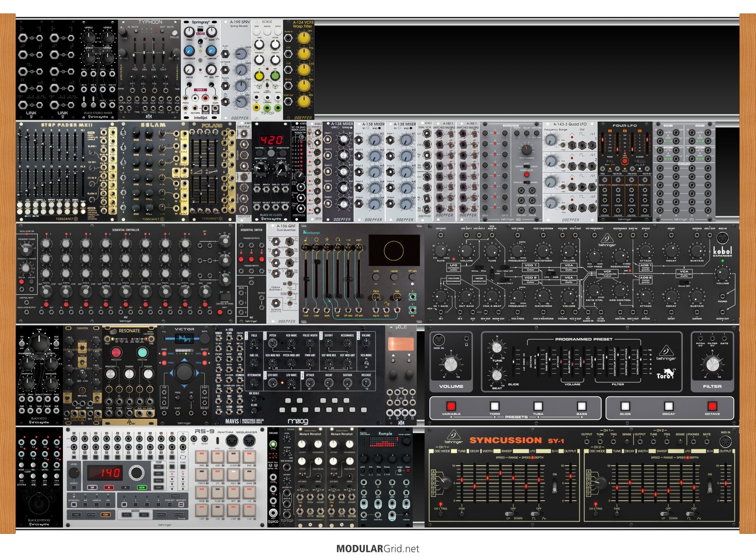756x557 pixels.
Task: Open the SELAM module
Action: coord(153,172)
